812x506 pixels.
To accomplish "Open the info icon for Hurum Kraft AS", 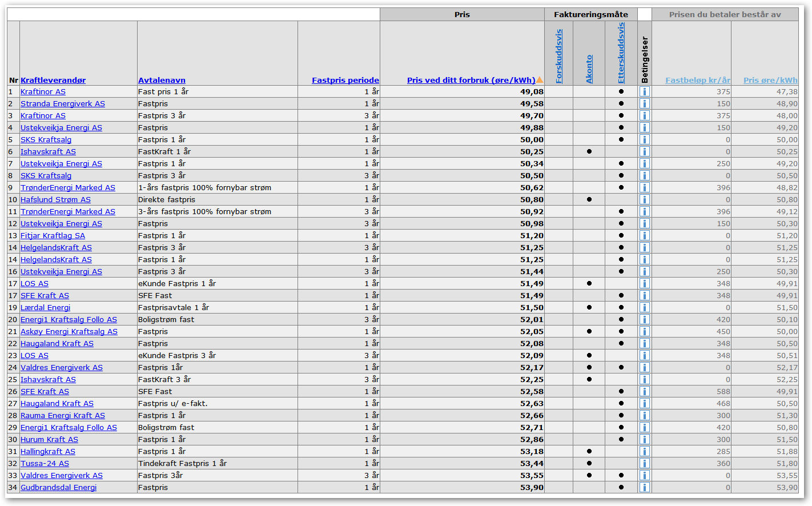I will click(644, 439).
